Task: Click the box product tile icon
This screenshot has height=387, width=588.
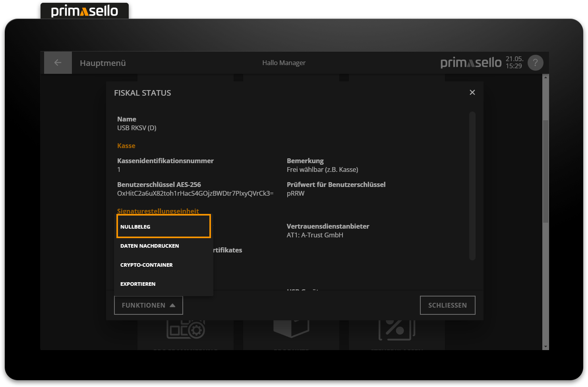Action: (291, 329)
